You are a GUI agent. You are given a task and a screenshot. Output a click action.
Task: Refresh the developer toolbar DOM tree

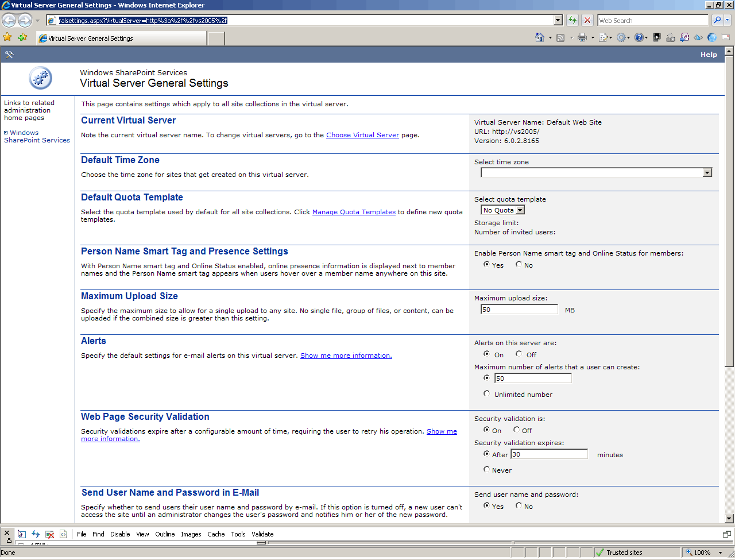pyautogui.click(x=36, y=534)
